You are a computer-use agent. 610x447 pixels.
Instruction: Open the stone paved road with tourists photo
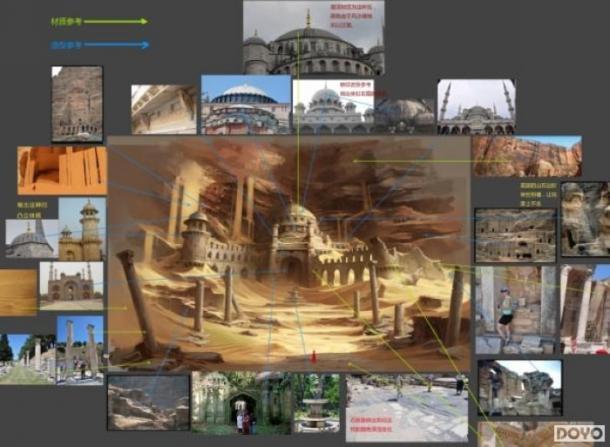(x=407, y=408)
